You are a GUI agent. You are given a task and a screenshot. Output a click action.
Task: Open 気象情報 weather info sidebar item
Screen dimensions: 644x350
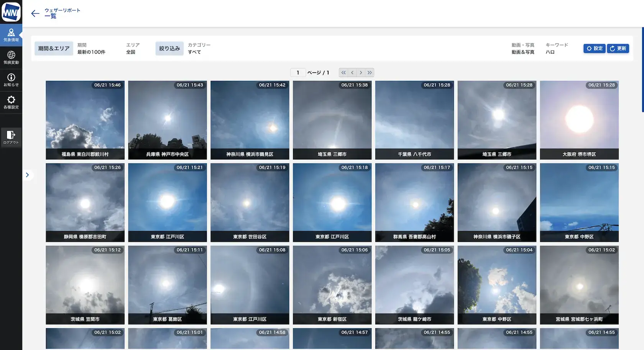point(11,35)
